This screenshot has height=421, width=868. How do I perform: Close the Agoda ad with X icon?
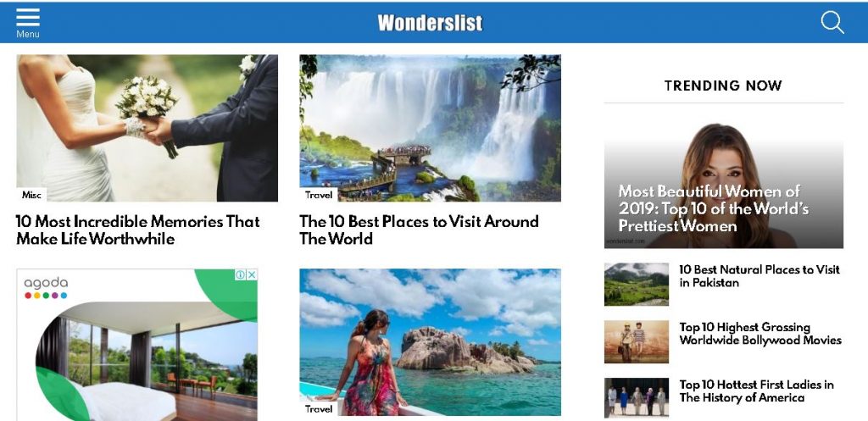pos(252,275)
